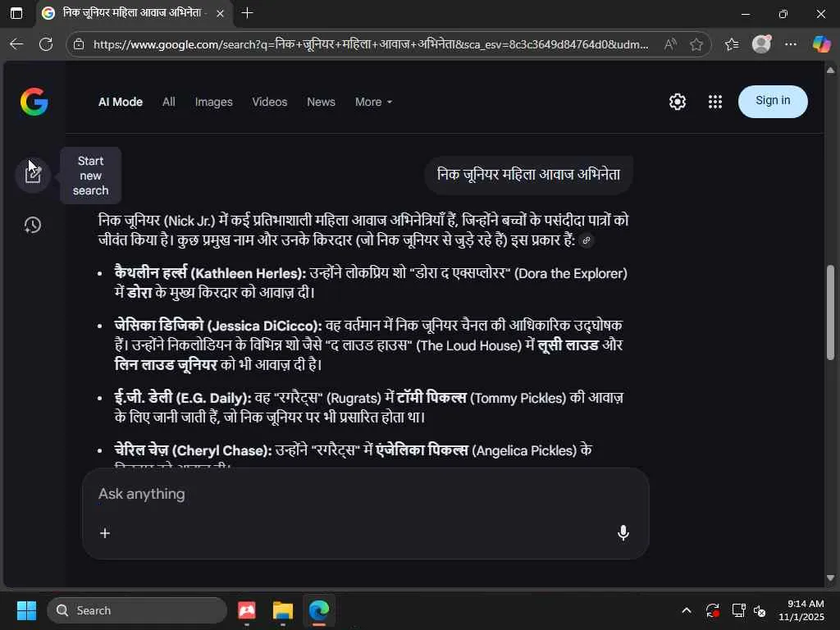The height and width of the screenshot is (630, 840).
Task: Refresh the page
Action: click(x=46, y=44)
